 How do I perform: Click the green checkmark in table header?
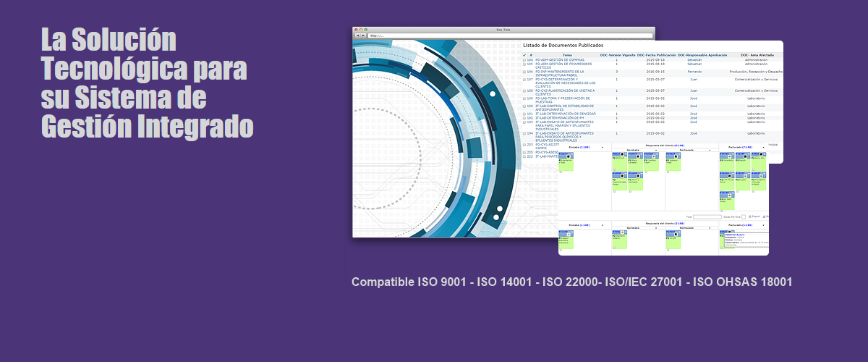524,55
